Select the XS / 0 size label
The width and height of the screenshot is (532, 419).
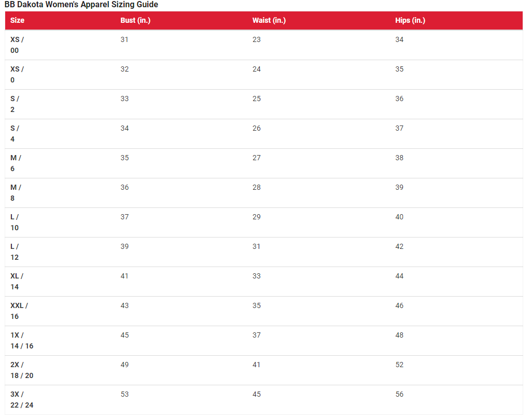[17, 74]
